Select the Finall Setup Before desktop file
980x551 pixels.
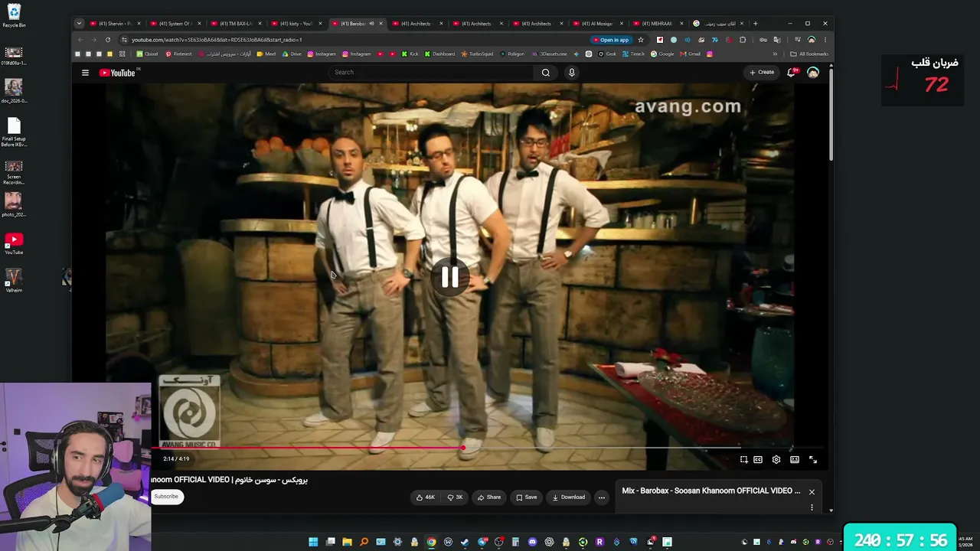(14, 132)
